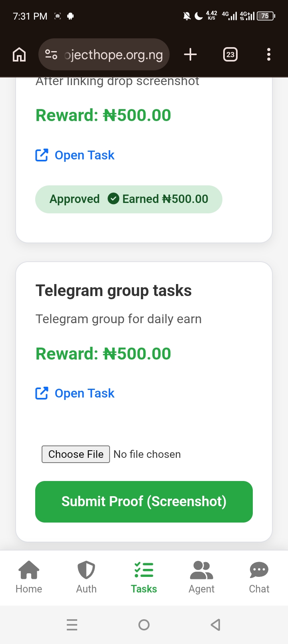The width and height of the screenshot is (288, 644).
Task: Tap the Approved Earned ₦500.00 badge
Action: tap(128, 199)
